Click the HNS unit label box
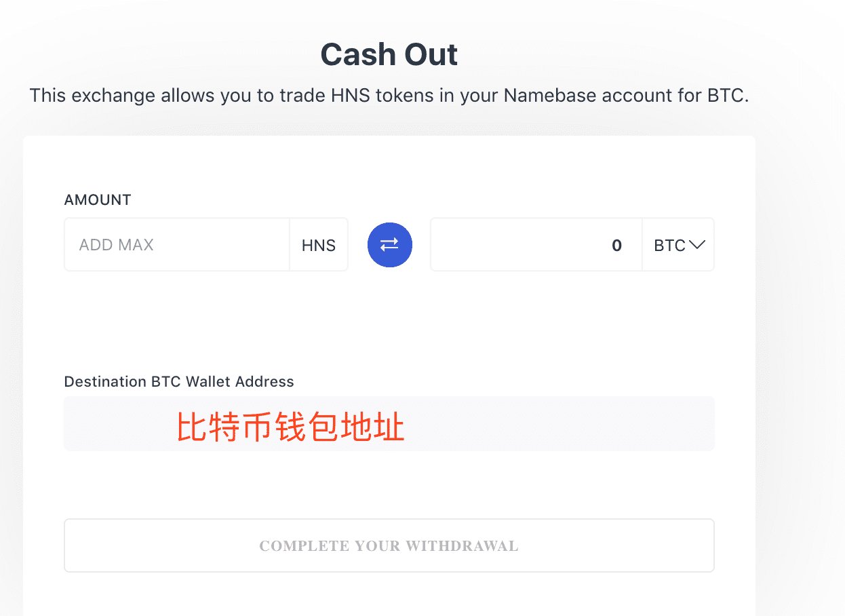 tap(319, 245)
